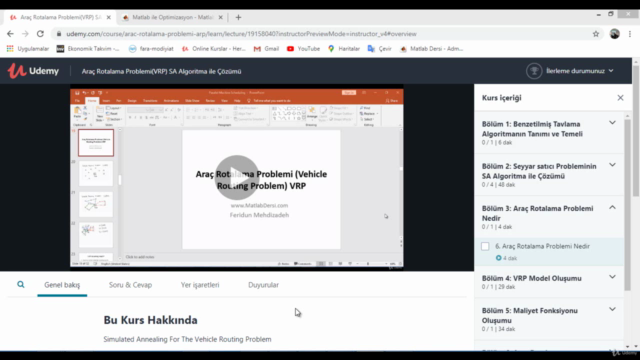Open the Haritalar bookmark
This screenshot has height=360, width=640.
(x=344, y=49)
